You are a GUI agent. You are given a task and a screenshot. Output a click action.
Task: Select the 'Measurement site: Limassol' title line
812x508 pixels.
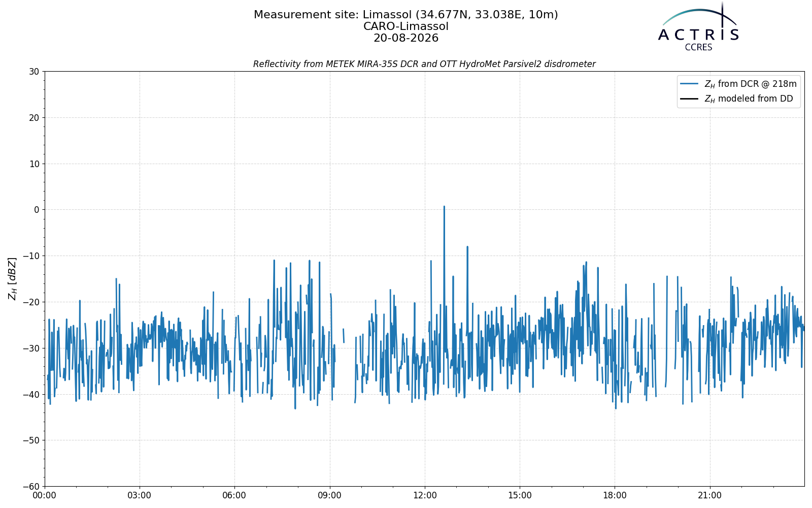pyautogui.click(x=406, y=15)
